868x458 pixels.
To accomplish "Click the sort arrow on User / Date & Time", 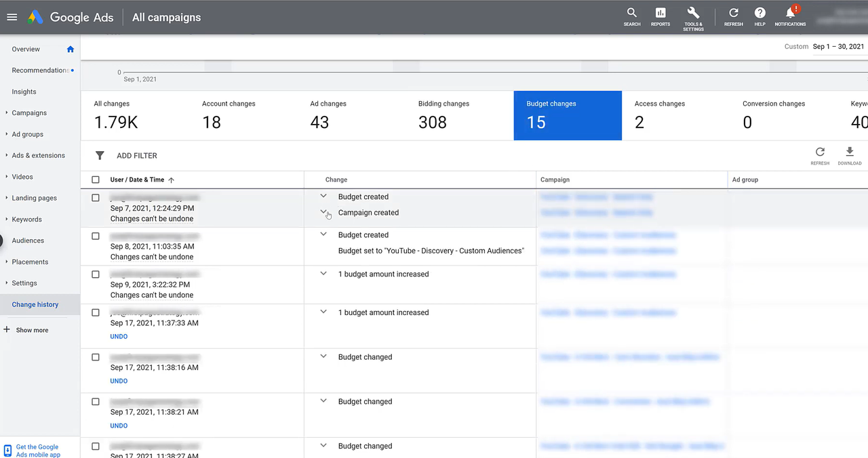I will point(171,180).
